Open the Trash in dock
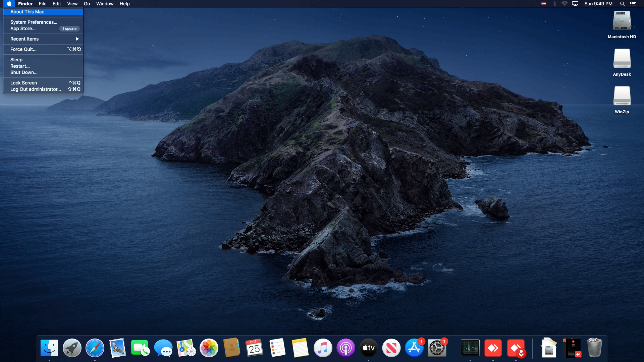The height and width of the screenshot is (362, 644). [594, 348]
